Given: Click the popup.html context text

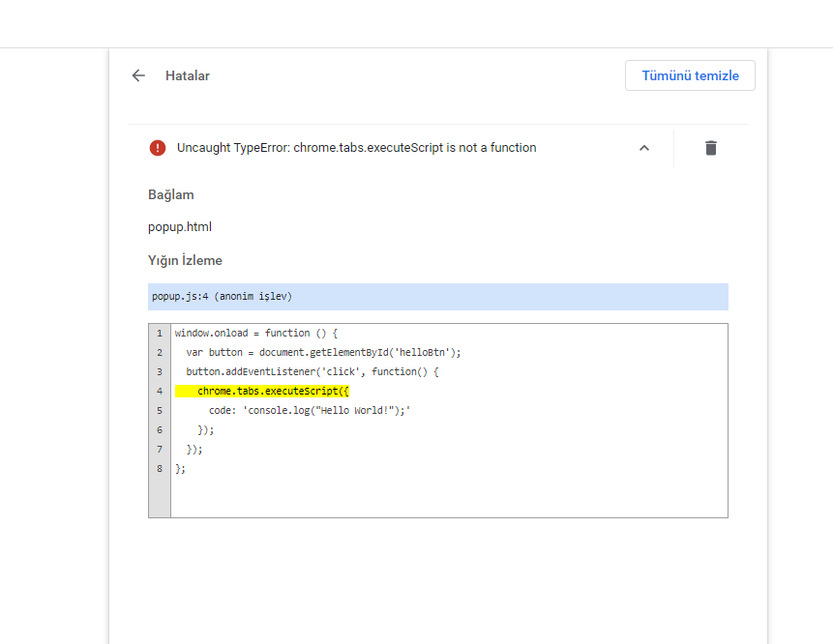Looking at the screenshot, I should pos(180,226).
